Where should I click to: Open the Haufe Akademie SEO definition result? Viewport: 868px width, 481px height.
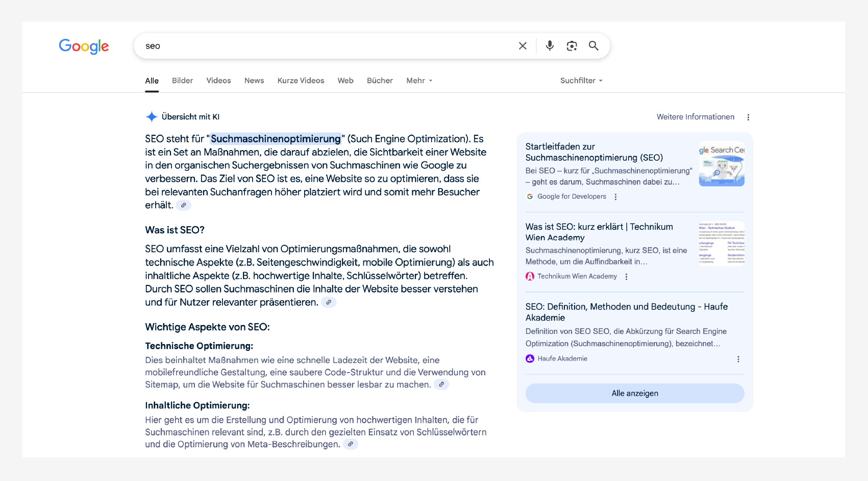[x=627, y=312]
